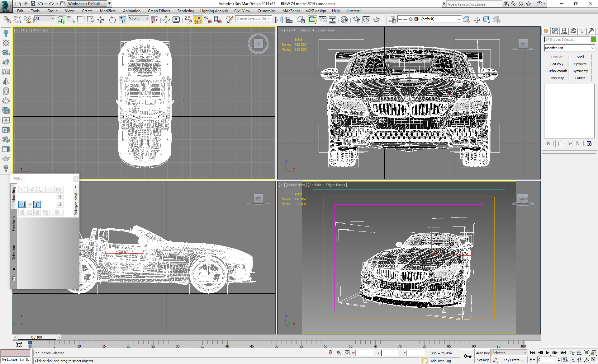598x364 pixels.
Task: Click the Align tool icon
Action: click(x=289, y=20)
